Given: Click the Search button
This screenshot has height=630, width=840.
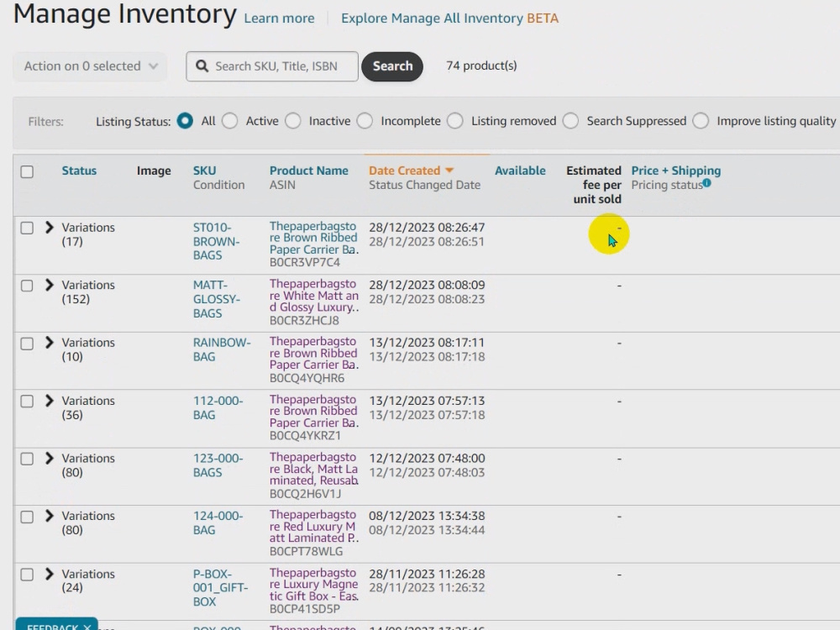Looking at the screenshot, I should pos(392,66).
